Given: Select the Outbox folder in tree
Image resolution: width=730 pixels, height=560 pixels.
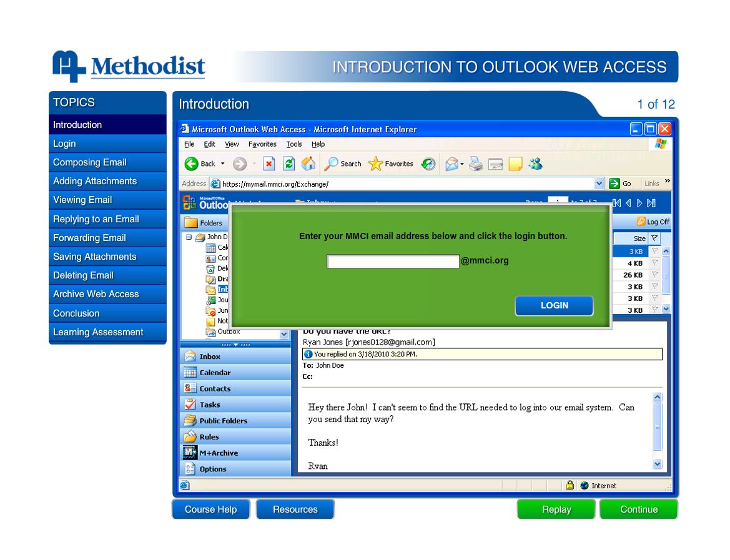Looking at the screenshot, I should click(x=229, y=332).
